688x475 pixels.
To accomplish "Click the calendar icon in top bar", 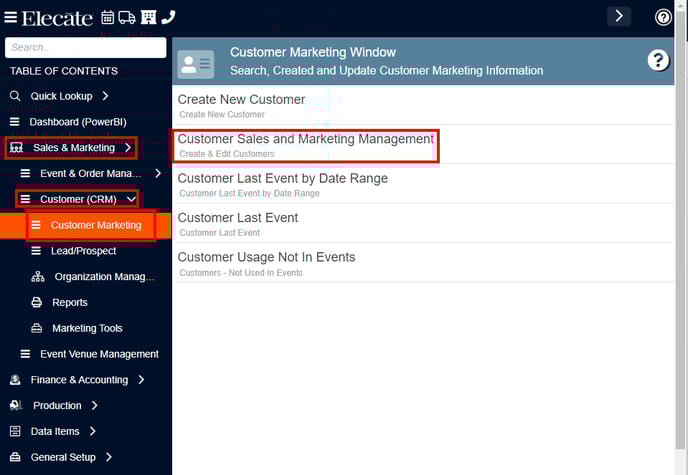I will point(108,18).
